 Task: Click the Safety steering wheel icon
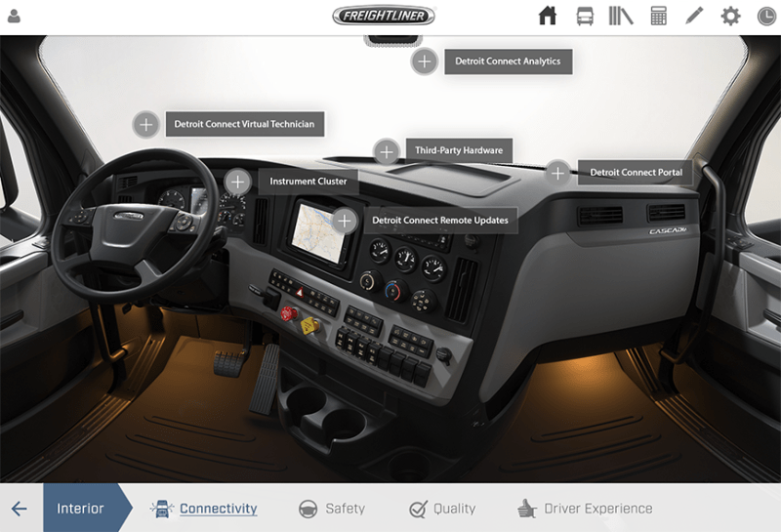coord(308,510)
